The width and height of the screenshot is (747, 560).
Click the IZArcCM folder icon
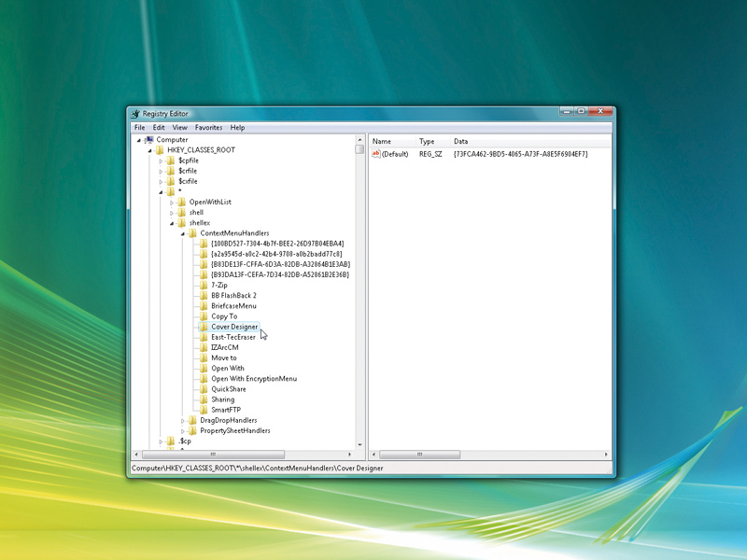(204, 347)
